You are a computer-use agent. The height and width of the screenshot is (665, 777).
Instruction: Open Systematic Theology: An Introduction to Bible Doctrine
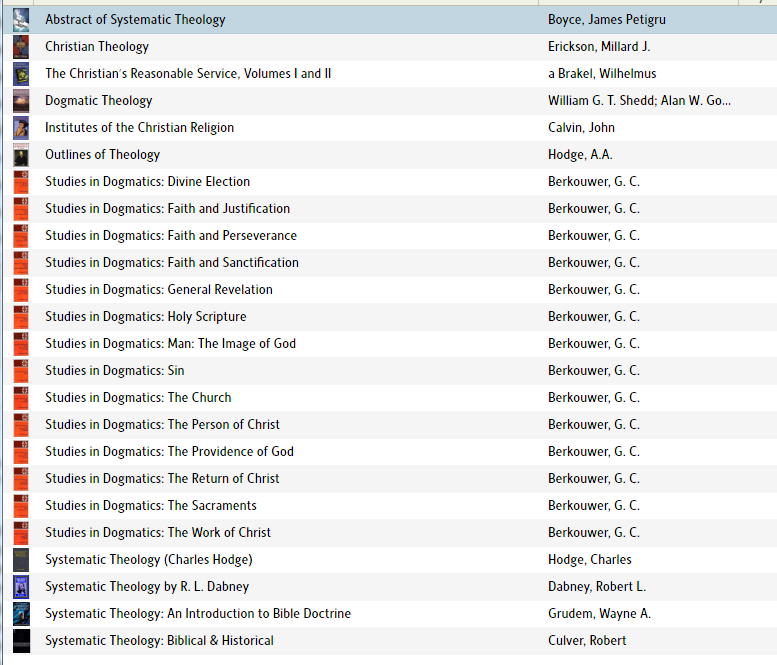[x=198, y=614]
